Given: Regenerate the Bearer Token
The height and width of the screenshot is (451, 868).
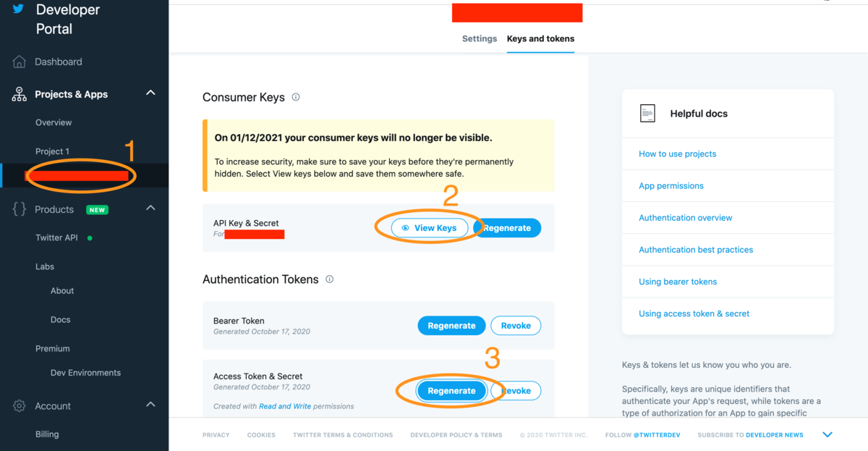Looking at the screenshot, I should (451, 326).
